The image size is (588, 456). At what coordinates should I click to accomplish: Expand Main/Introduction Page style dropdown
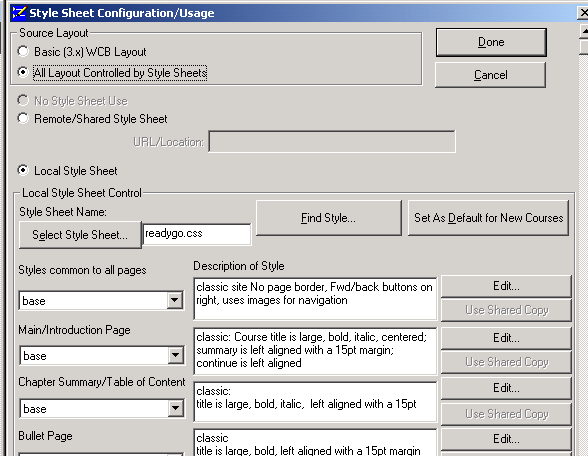click(x=175, y=355)
